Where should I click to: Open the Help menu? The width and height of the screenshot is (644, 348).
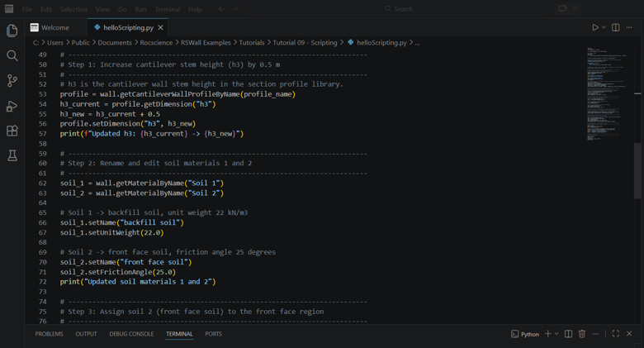pyautogui.click(x=195, y=9)
